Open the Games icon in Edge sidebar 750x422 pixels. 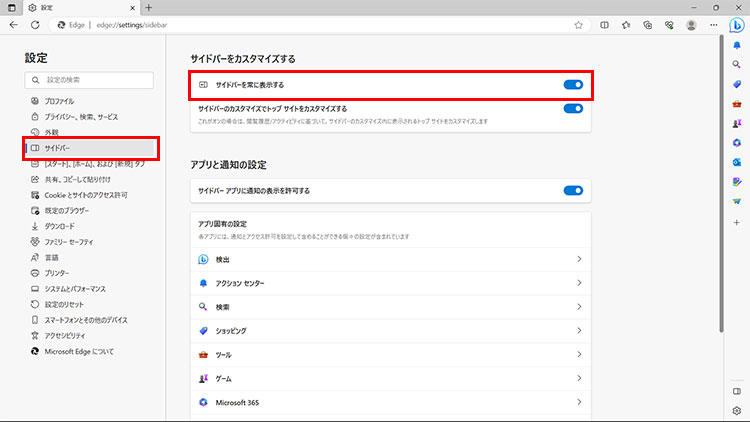(x=736, y=123)
